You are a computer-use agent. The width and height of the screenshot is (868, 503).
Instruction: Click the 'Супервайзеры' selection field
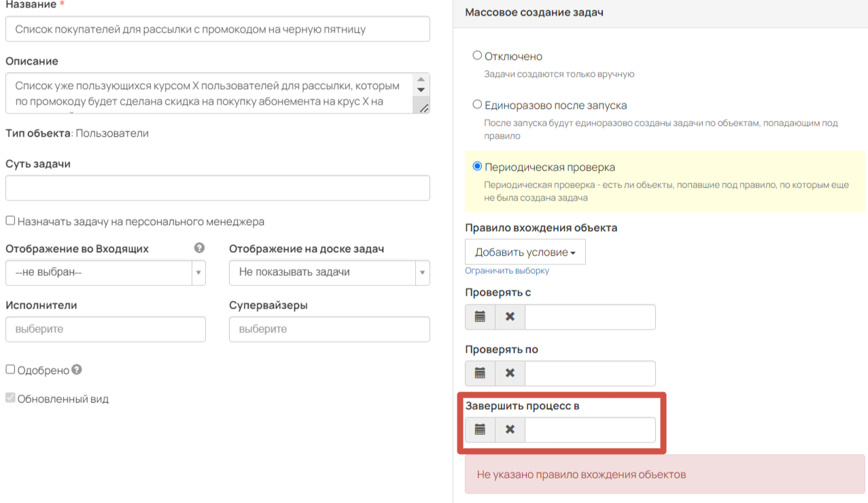(x=330, y=329)
